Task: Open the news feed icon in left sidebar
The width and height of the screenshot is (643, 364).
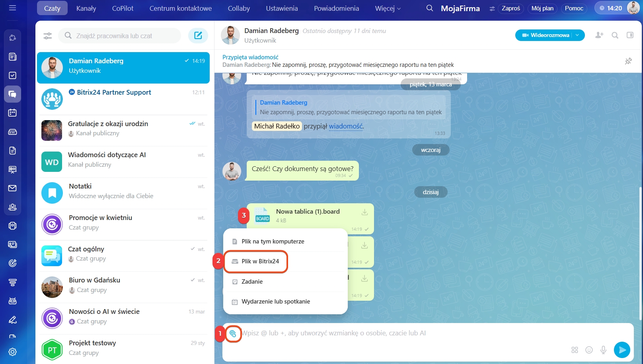Action: (x=12, y=56)
